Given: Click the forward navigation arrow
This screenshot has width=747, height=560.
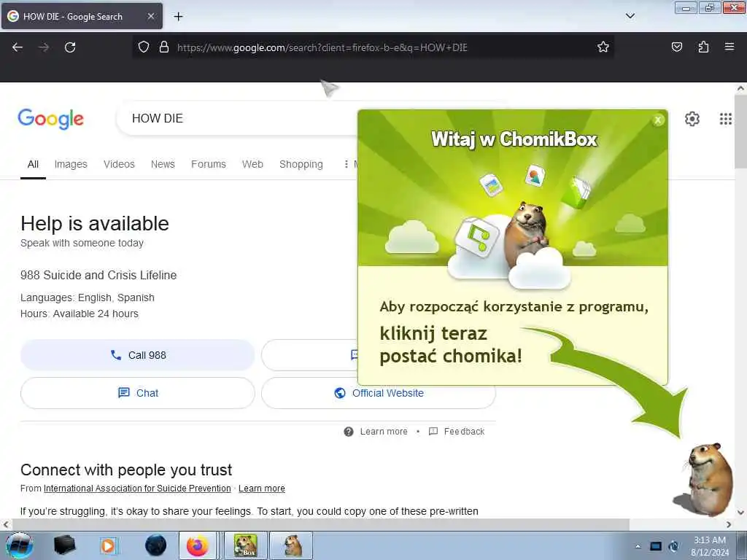Looking at the screenshot, I should point(44,47).
